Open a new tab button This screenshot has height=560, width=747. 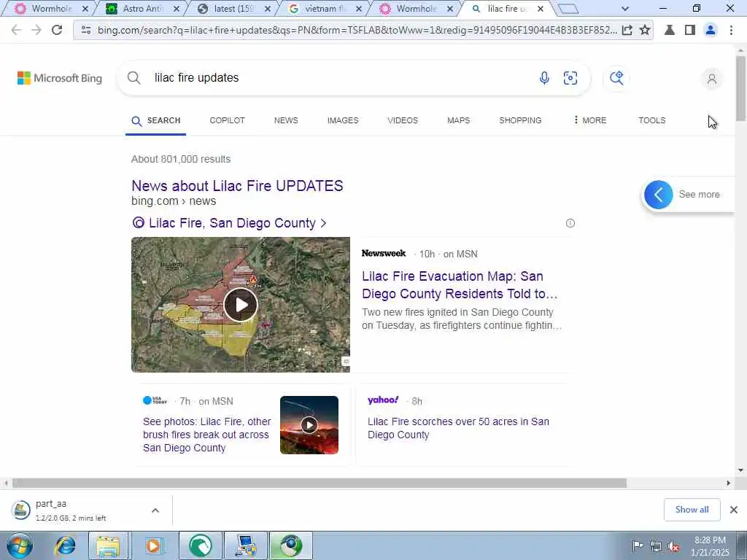click(567, 9)
